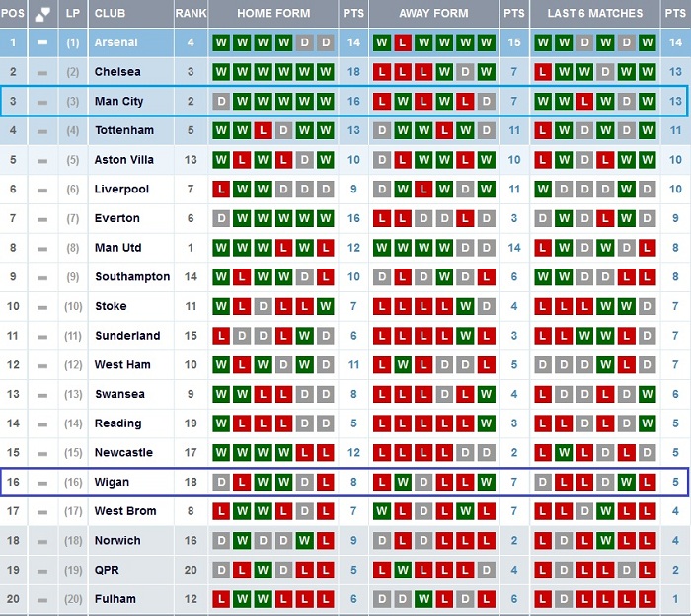Screen dimensions: 691x616
Task: Click Aston Villa's rank value 13
Action: (191, 160)
